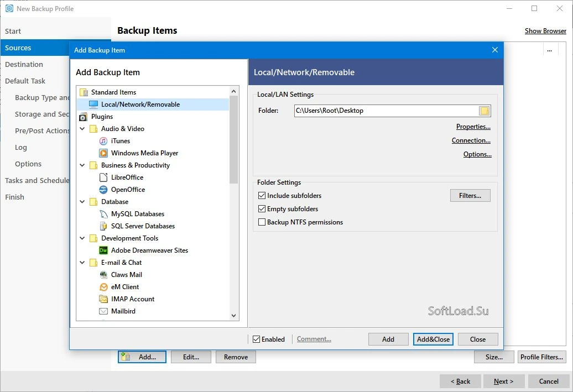This screenshot has height=392, width=573.
Task: Open the Options step in sidebar
Action: pos(28,164)
